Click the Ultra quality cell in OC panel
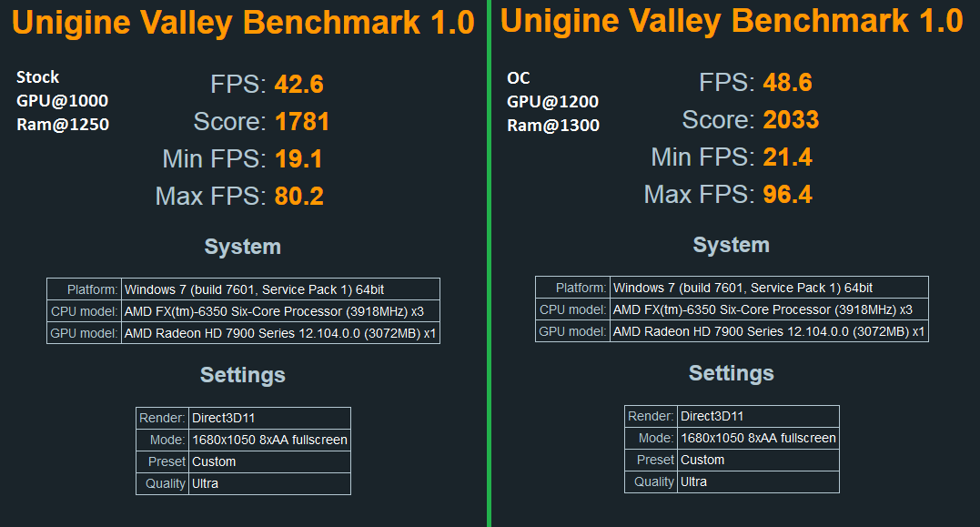 (x=758, y=482)
